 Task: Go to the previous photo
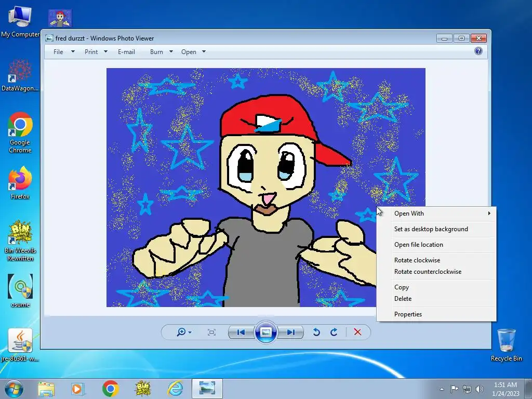241,332
